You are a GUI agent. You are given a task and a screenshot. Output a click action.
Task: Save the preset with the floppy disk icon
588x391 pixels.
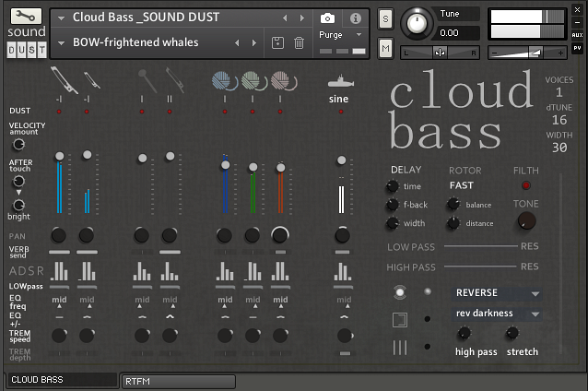point(277,42)
